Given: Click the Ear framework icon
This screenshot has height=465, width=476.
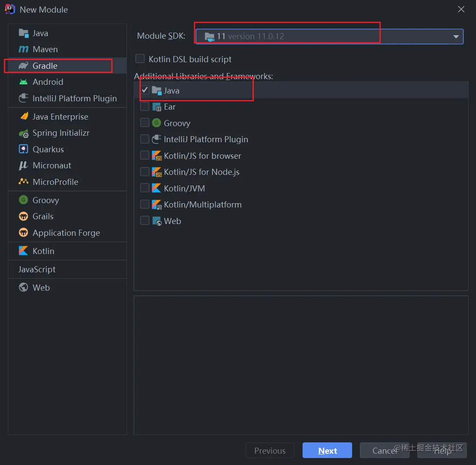Looking at the screenshot, I should coord(156,107).
